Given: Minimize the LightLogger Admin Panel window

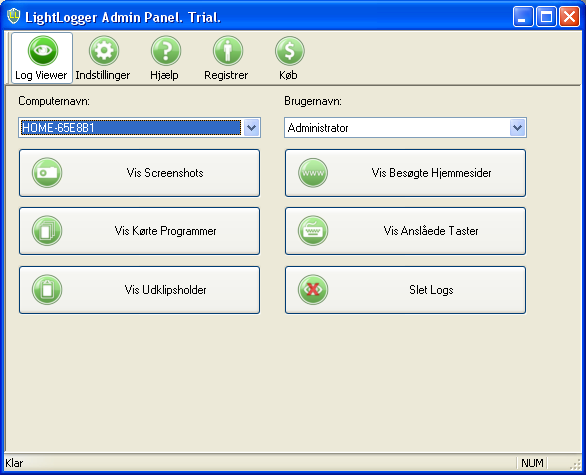Looking at the screenshot, I should click(x=523, y=17).
